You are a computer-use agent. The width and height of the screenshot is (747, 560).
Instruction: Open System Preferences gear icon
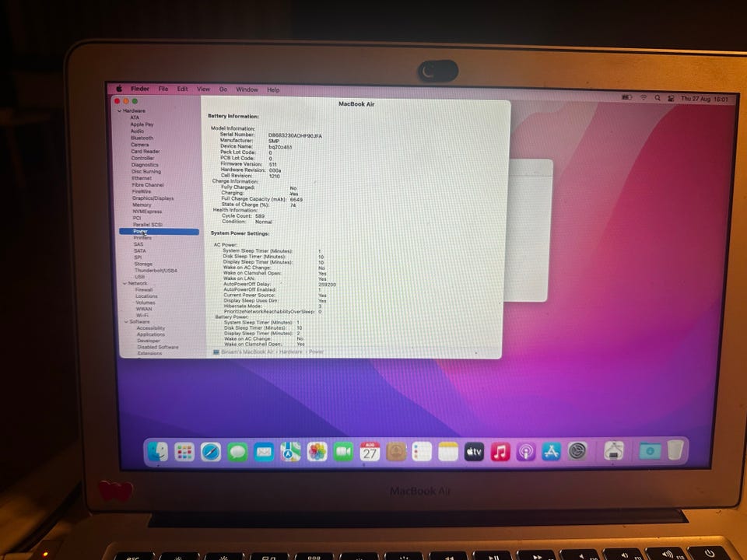(x=577, y=451)
